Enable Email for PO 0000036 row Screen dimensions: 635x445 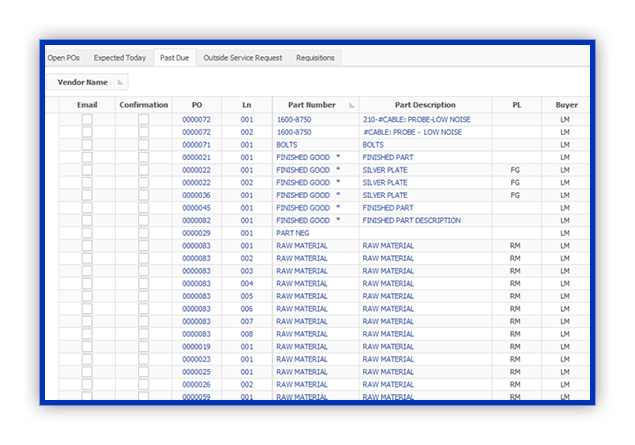point(87,195)
